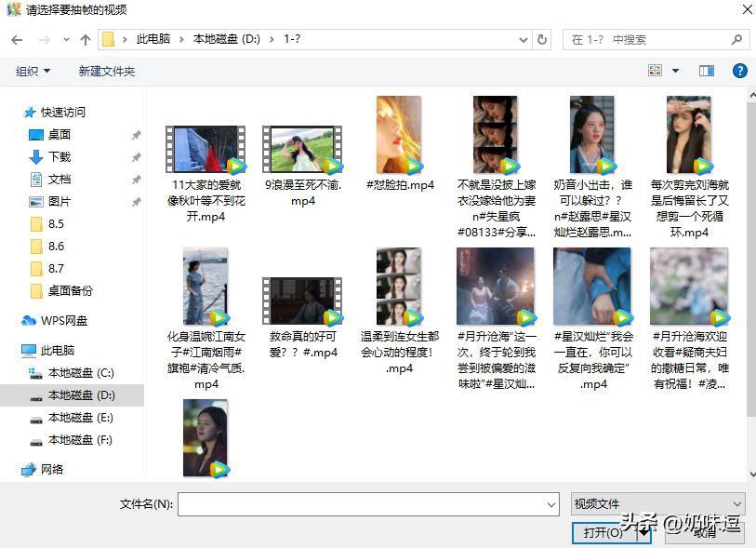Click the pin icon beside 图片
The width and height of the screenshot is (756, 548).
pyautogui.click(x=137, y=202)
